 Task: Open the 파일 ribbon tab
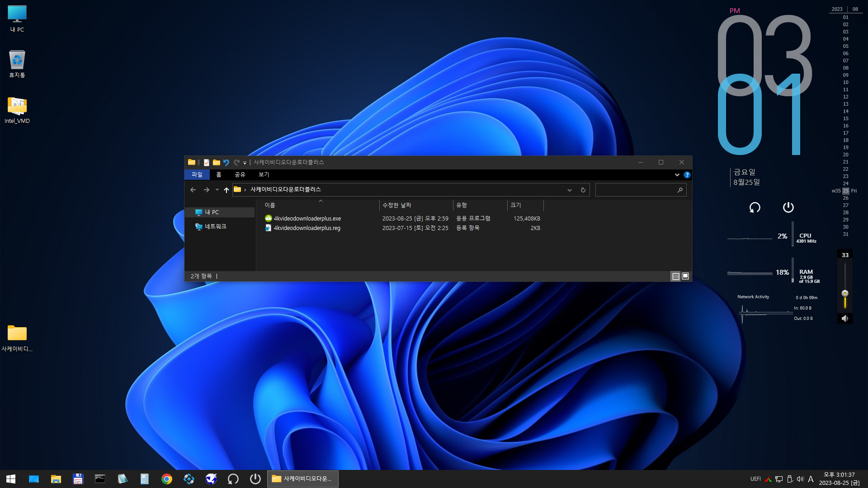coord(197,174)
